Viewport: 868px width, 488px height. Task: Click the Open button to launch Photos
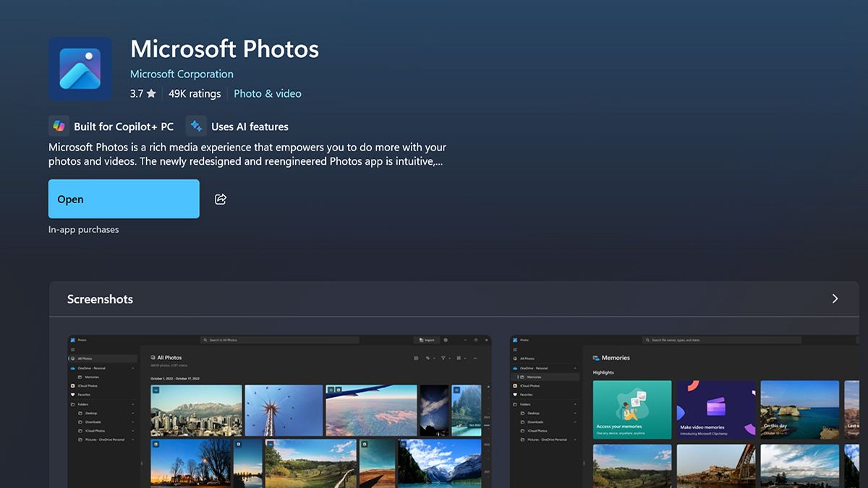(x=123, y=199)
